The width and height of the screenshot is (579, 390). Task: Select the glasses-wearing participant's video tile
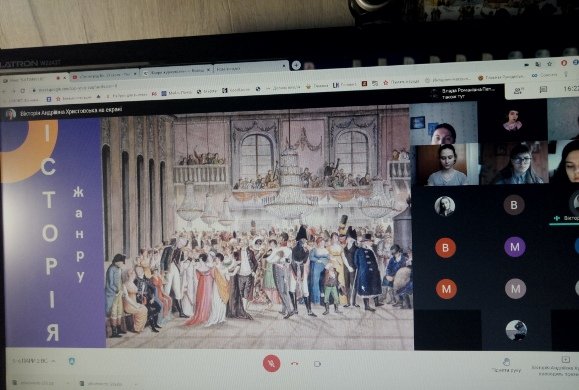[514, 163]
